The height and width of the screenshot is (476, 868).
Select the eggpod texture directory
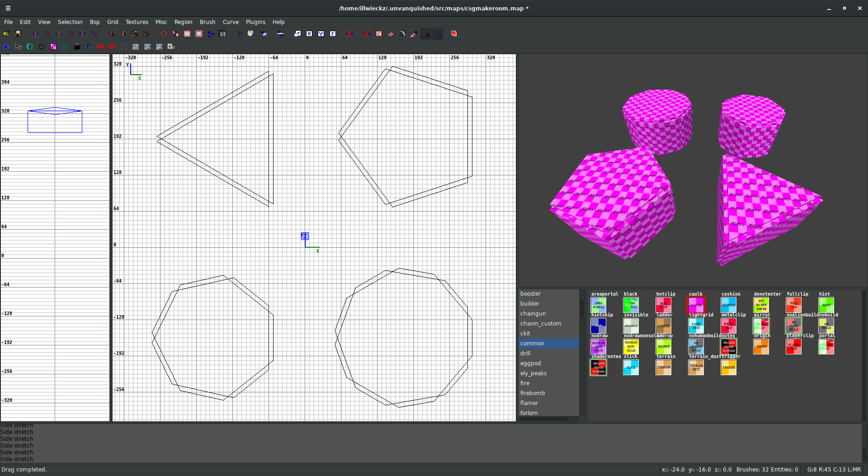pyautogui.click(x=530, y=363)
